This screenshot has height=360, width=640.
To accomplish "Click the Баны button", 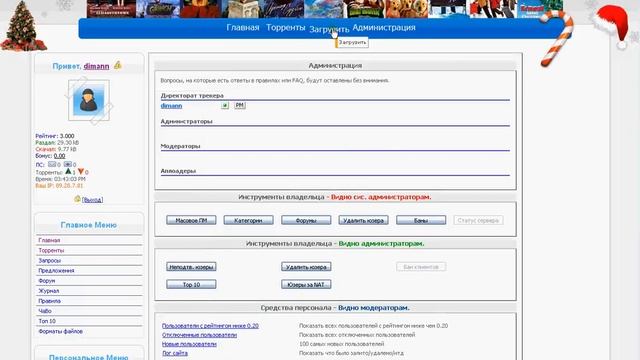I will click(421, 220).
